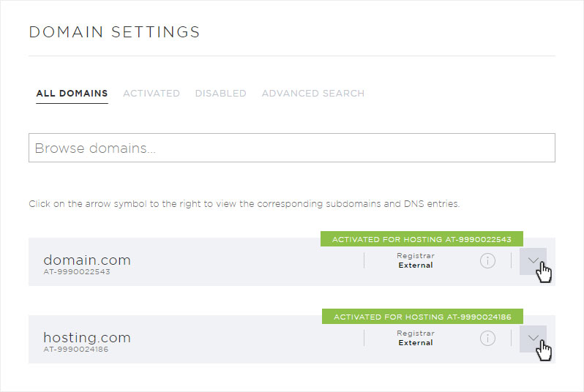Screen dimensions: 584x392
Task: Click the AT-9990024186 ID under hosting.com
Action: pyautogui.click(x=76, y=349)
